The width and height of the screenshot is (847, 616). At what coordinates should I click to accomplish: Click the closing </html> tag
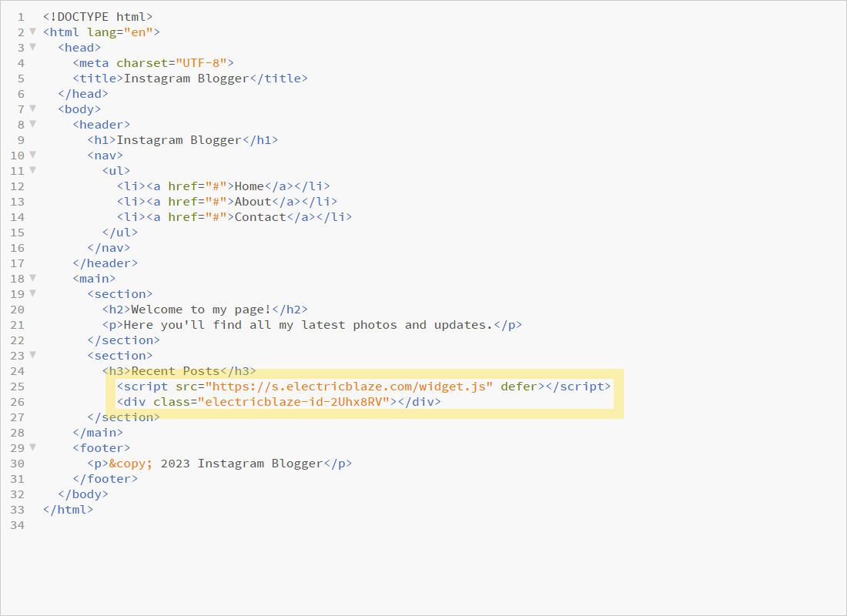coord(68,510)
